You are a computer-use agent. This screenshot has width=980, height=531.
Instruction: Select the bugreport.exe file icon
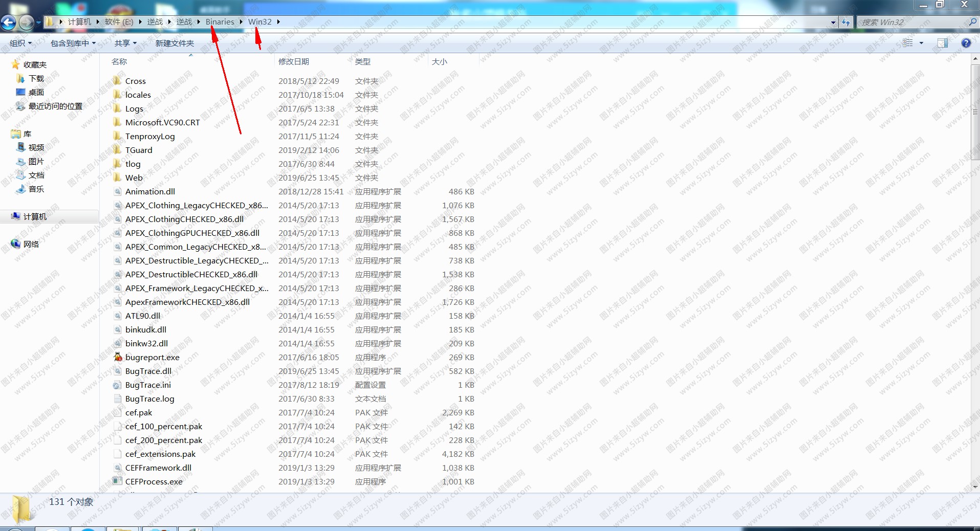coord(118,357)
